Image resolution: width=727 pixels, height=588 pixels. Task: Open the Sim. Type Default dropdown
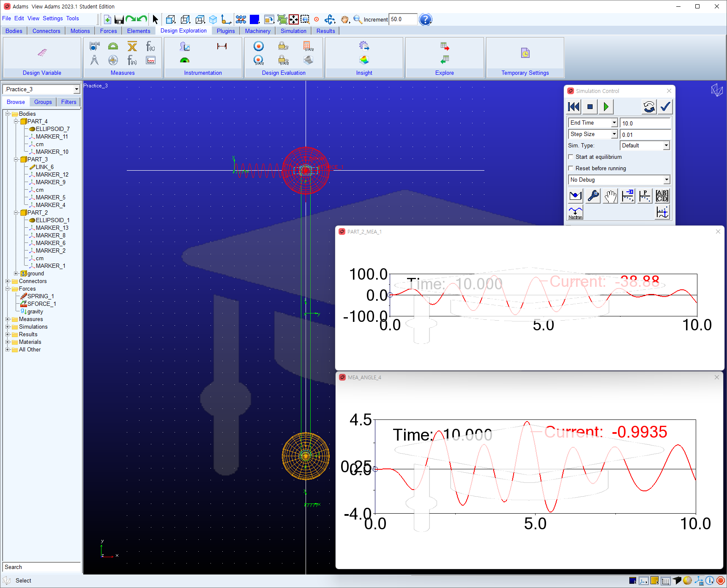pyautogui.click(x=645, y=145)
